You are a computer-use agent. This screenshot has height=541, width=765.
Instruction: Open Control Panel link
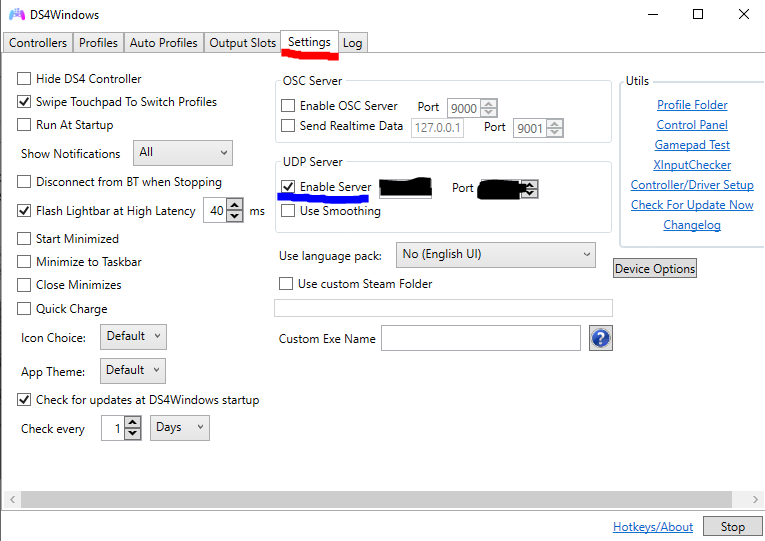coord(692,125)
